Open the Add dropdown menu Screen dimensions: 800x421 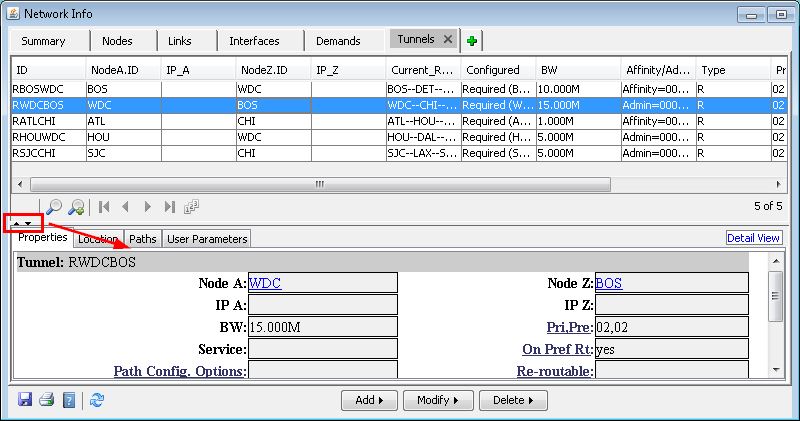369,400
